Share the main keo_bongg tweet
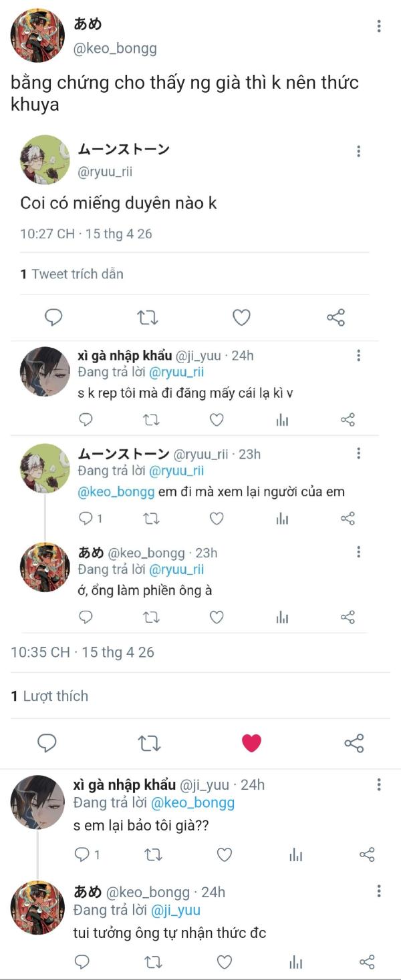The height and width of the screenshot is (980, 401). click(x=354, y=742)
